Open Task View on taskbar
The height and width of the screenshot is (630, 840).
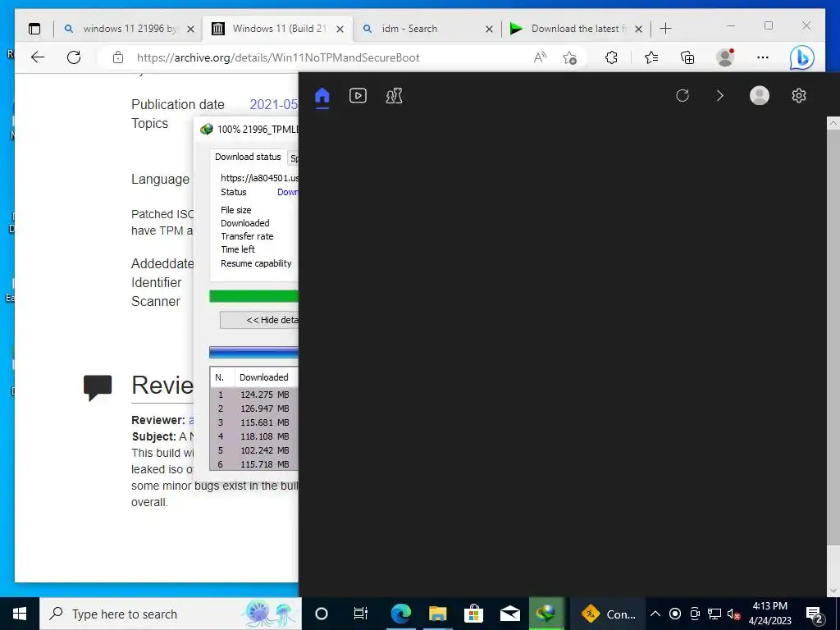point(361,614)
